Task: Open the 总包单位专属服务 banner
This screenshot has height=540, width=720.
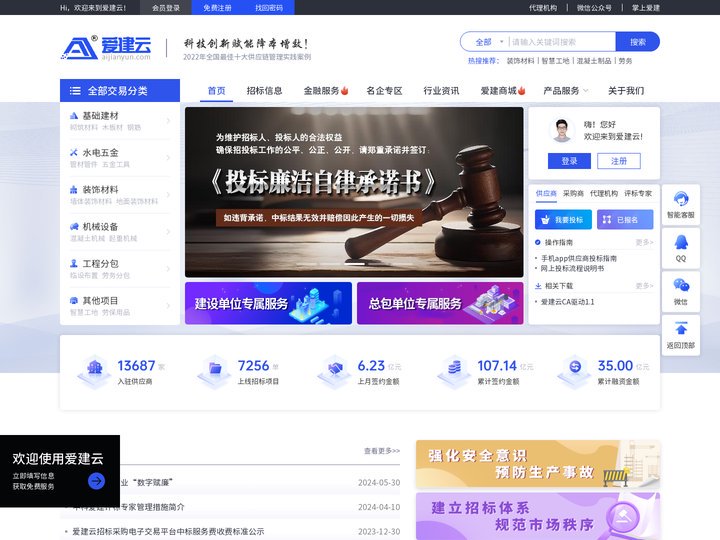Action: point(440,304)
